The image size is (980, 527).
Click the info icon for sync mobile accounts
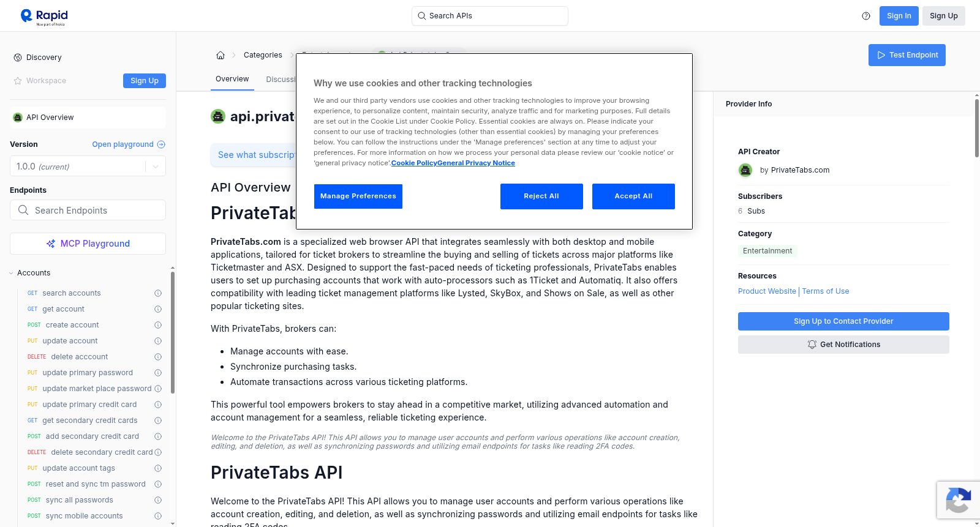[158, 516]
